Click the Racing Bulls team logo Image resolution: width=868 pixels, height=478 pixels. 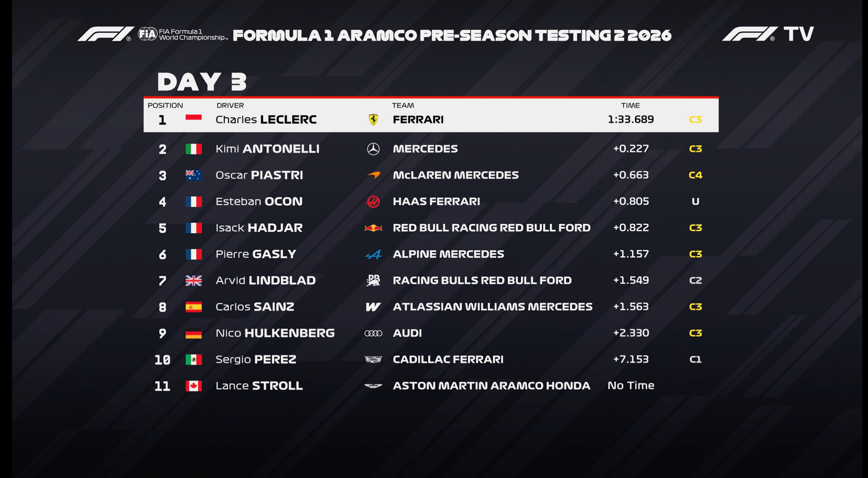click(373, 281)
